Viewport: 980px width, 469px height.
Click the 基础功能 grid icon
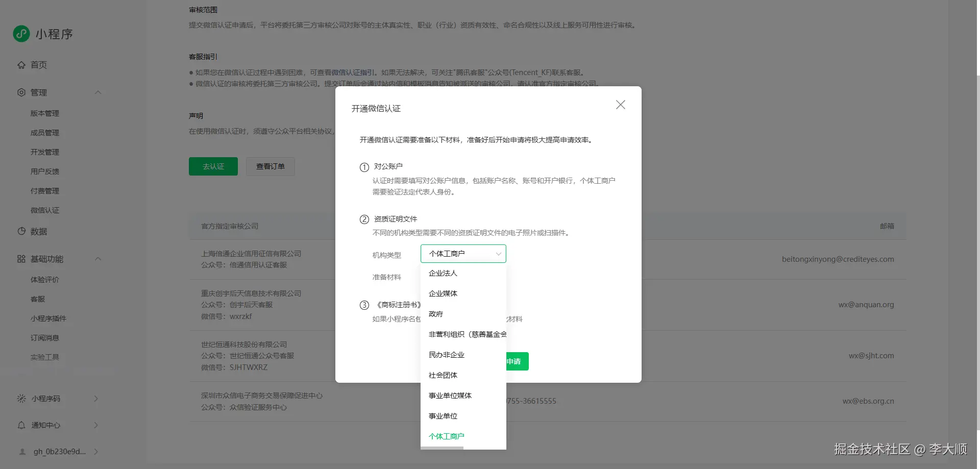21,259
